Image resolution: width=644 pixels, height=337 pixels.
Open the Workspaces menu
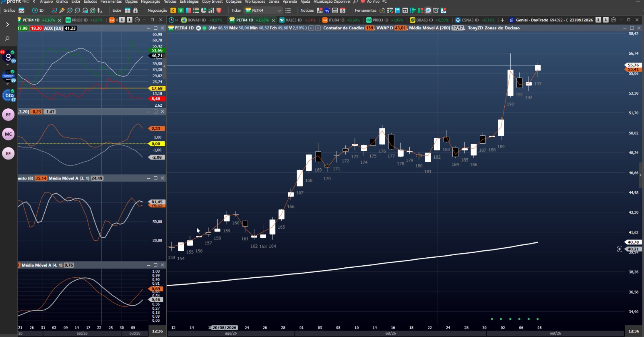[255, 2]
